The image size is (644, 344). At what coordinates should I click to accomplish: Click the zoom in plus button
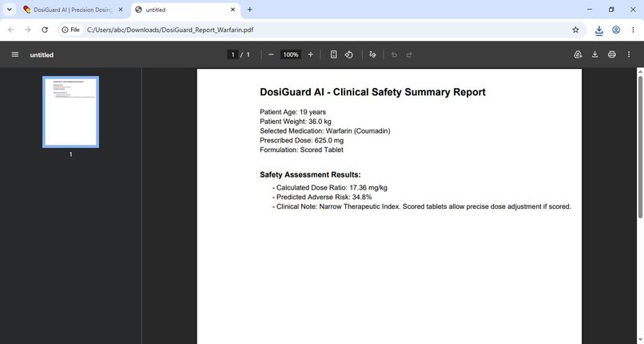point(311,54)
